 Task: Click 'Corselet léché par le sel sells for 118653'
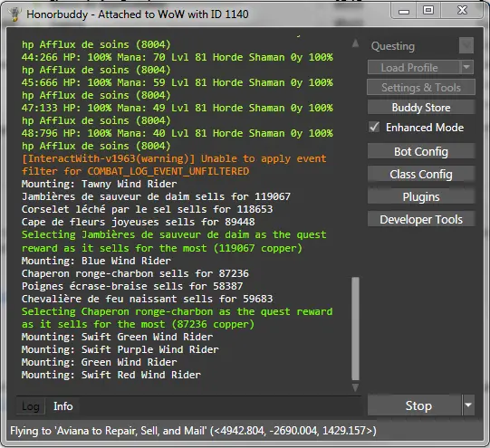pyautogui.click(x=148, y=209)
